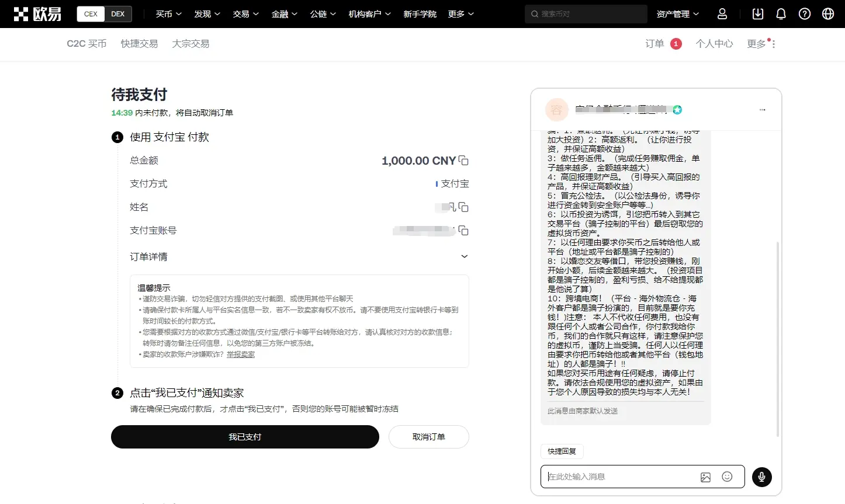
Task: Open the profile account icon
Action: pyautogui.click(x=722, y=13)
